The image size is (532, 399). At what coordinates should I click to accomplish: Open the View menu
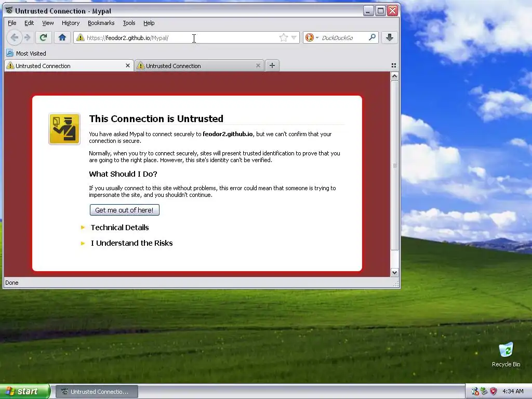(48, 23)
